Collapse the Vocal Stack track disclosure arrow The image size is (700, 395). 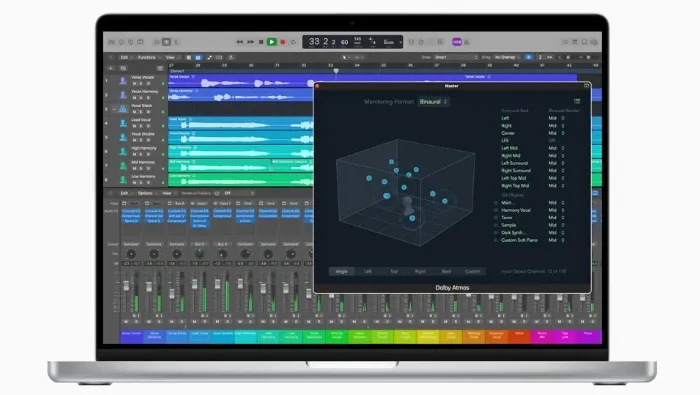pyautogui.click(x=114, y=109)
